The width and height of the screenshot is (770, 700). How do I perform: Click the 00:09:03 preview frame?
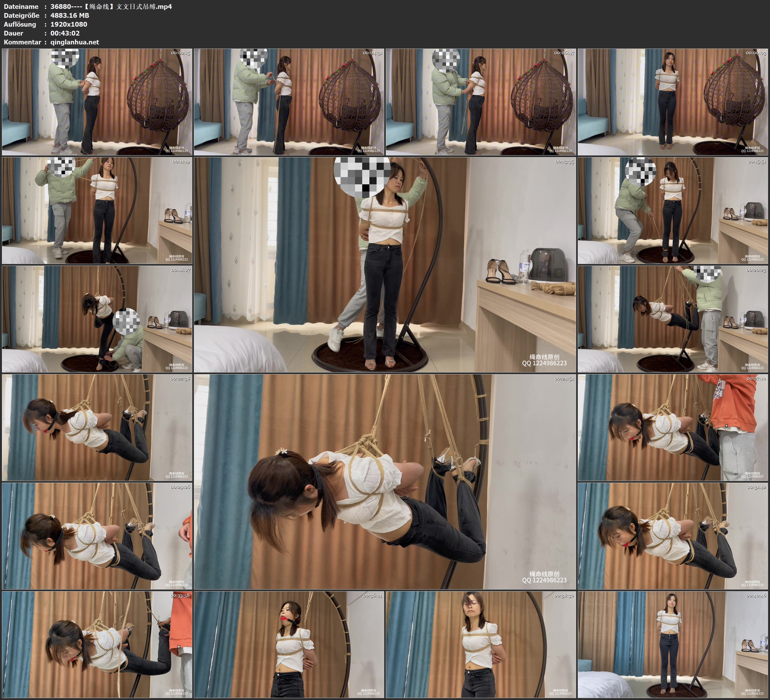coord(673,102)
